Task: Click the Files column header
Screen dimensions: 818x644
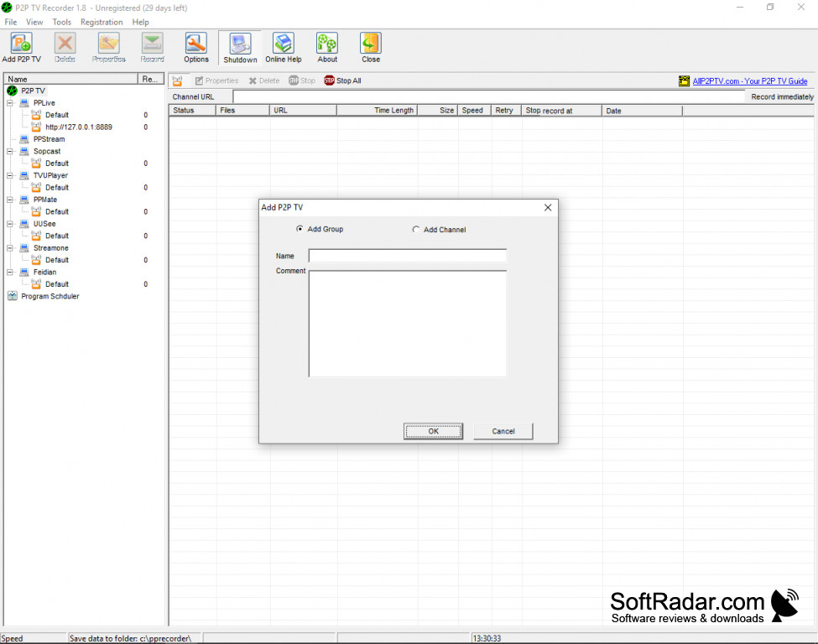Action: click(242, 111)
